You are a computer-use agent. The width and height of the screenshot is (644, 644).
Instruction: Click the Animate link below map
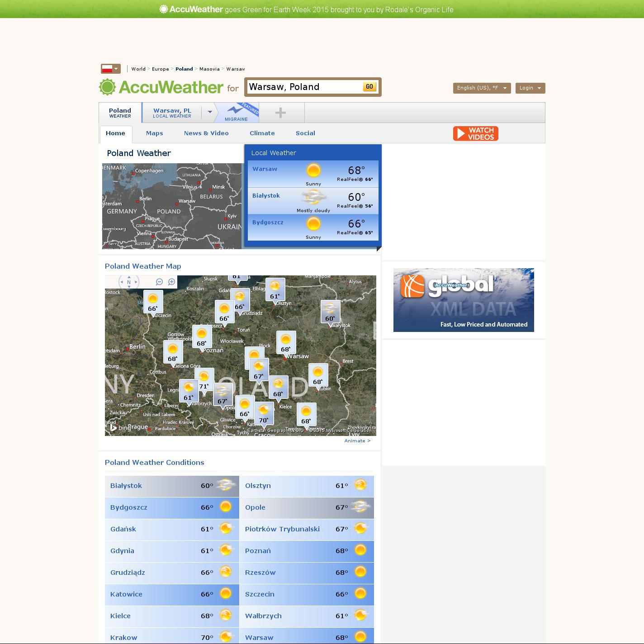click(357, 441)
